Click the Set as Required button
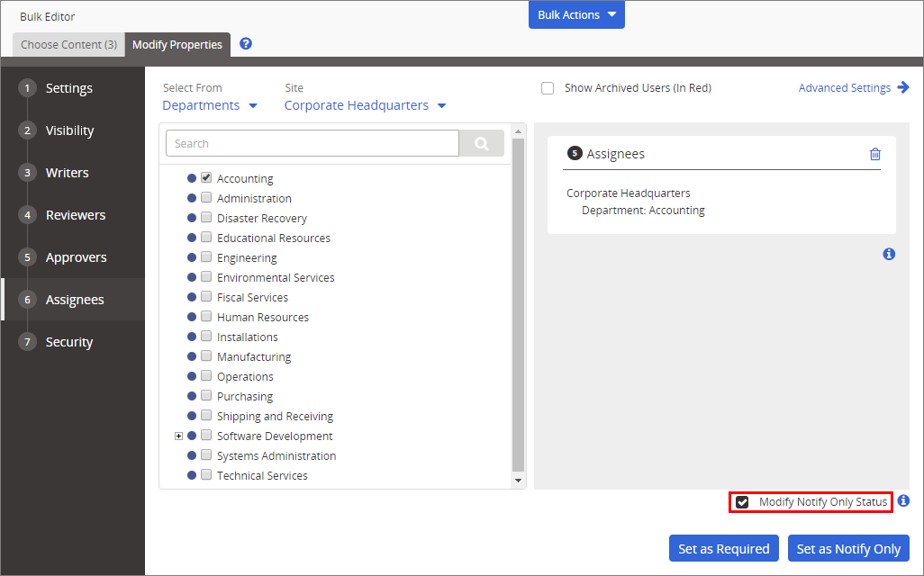This screenshot has width=924, height=576. [x=724, y=548]
